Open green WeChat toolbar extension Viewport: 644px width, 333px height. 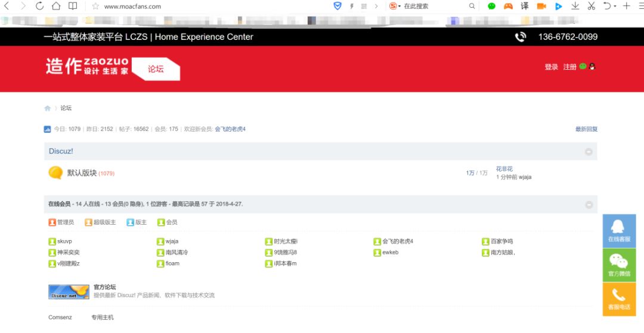point(491,6)
